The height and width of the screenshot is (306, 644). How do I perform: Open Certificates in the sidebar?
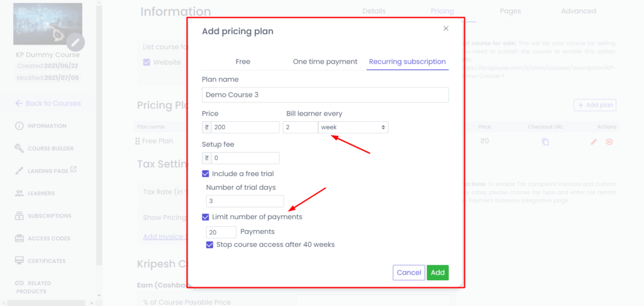click(x=46, y=261)
